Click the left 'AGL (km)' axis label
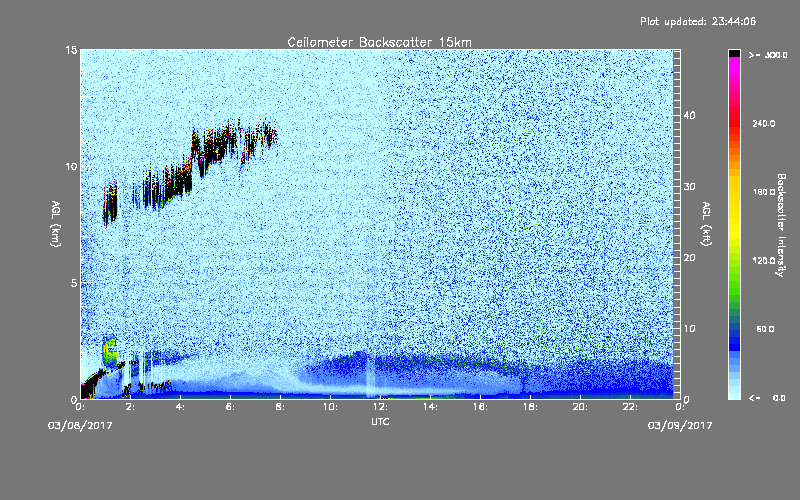 [x=55, y=224]
